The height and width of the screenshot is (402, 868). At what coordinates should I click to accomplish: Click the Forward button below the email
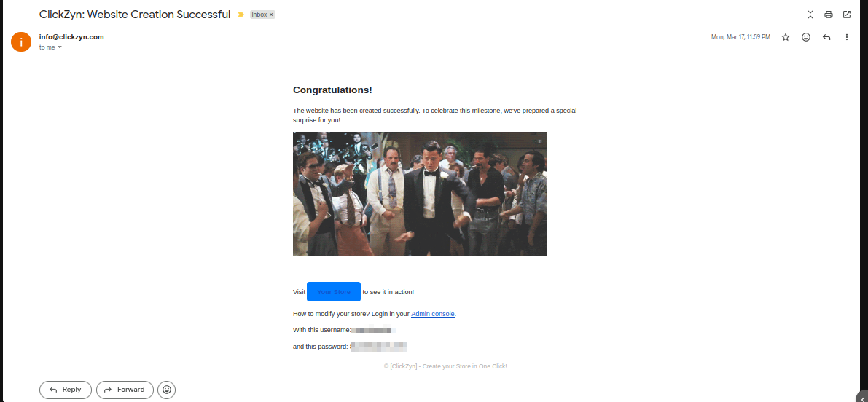[125, 390]
